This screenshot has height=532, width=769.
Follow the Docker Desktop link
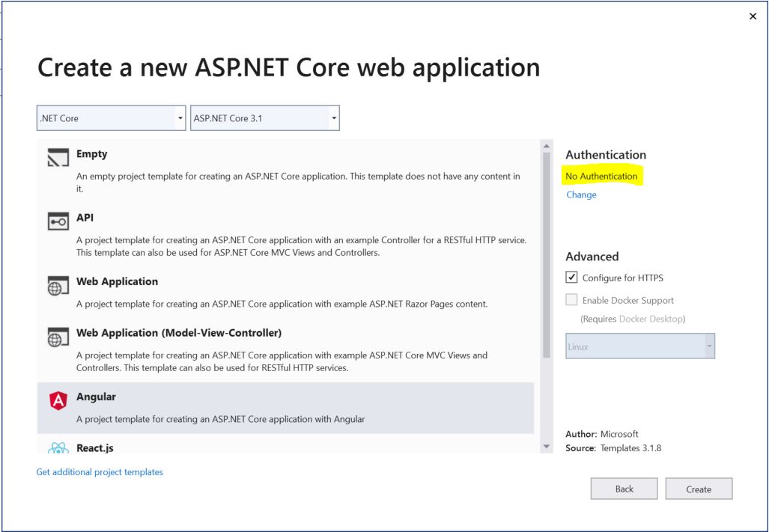pyautogui.click(x=651, y=319)
